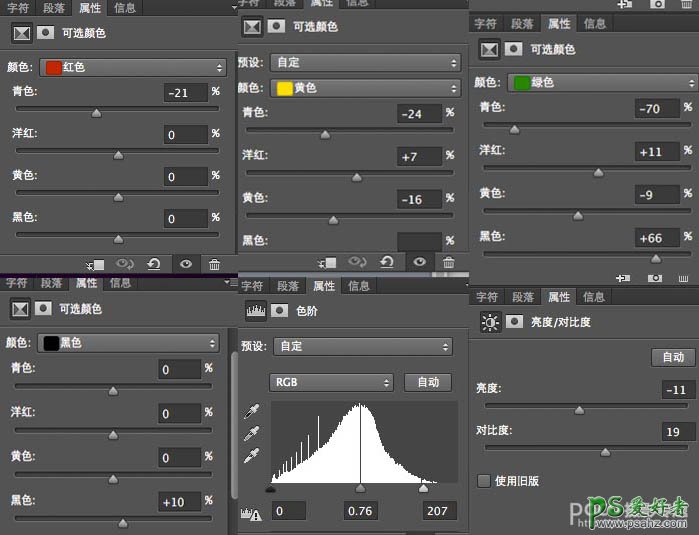
Task: Click the Levels midtone value field 0.76
Action: 360,511
